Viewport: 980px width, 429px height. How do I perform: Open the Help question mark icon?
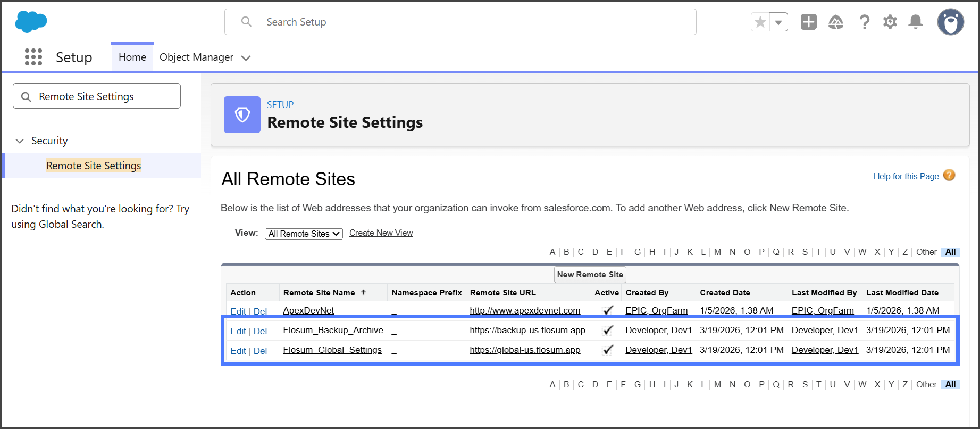click(x=865, y=22)
